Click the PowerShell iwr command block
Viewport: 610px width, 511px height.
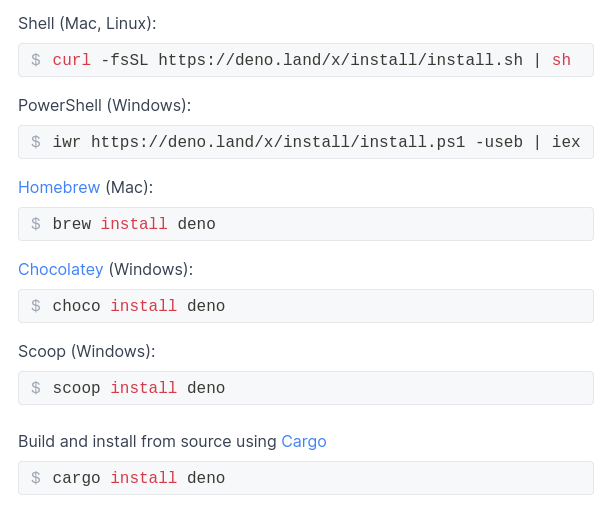[x=305, y=142]
